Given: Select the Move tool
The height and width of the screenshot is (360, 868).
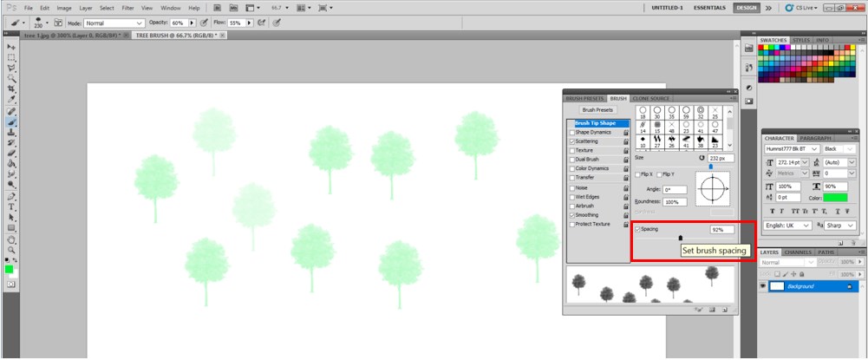Looking at the screenshot, I should coord(12,46).
